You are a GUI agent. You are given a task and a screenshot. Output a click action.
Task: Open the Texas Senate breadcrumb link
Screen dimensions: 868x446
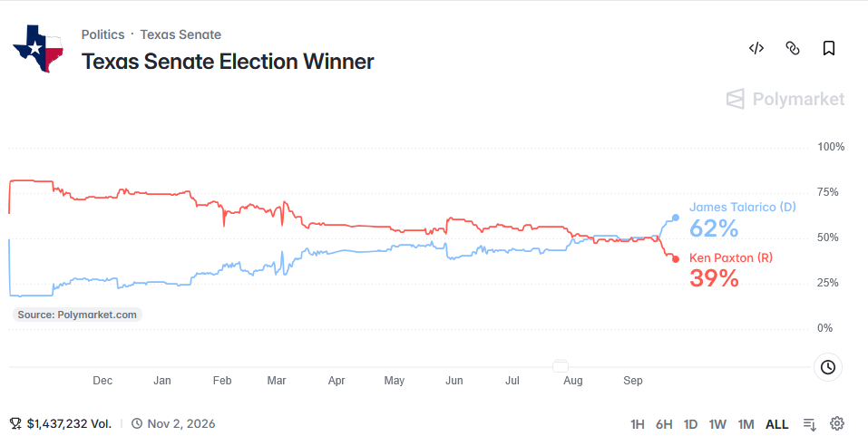click(180, 34)
